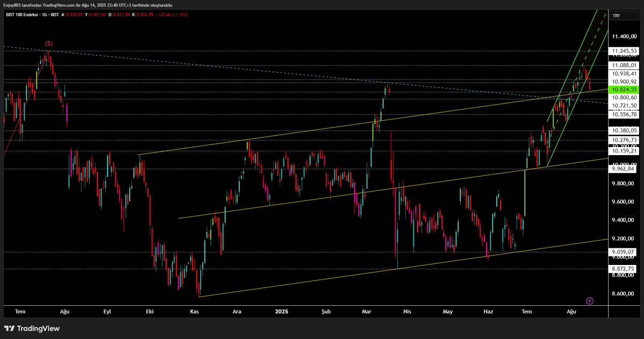Click the 10.276,73 price level label

coord(623,139)
